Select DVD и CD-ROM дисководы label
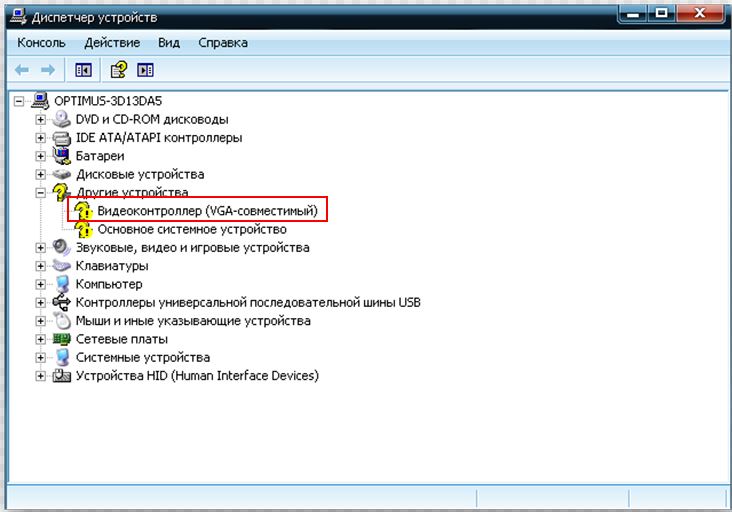Screen dimensions: 732x512 coord(152,119)
